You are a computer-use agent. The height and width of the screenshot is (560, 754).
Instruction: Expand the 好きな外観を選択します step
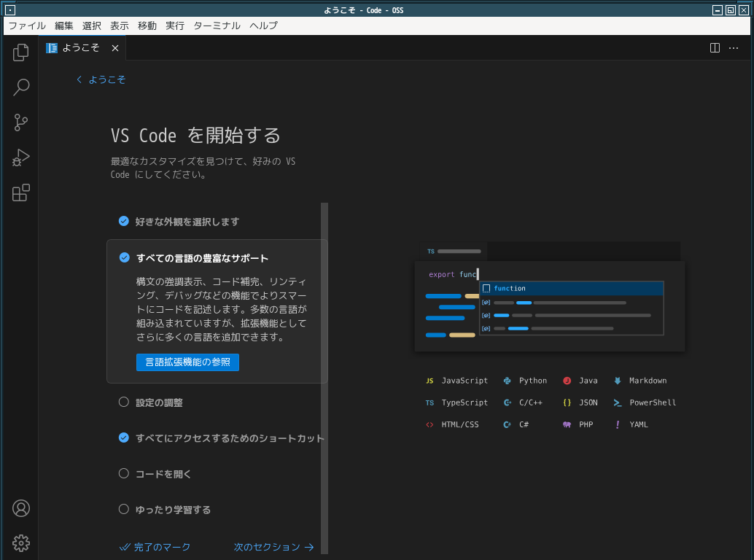coord(187,222)
